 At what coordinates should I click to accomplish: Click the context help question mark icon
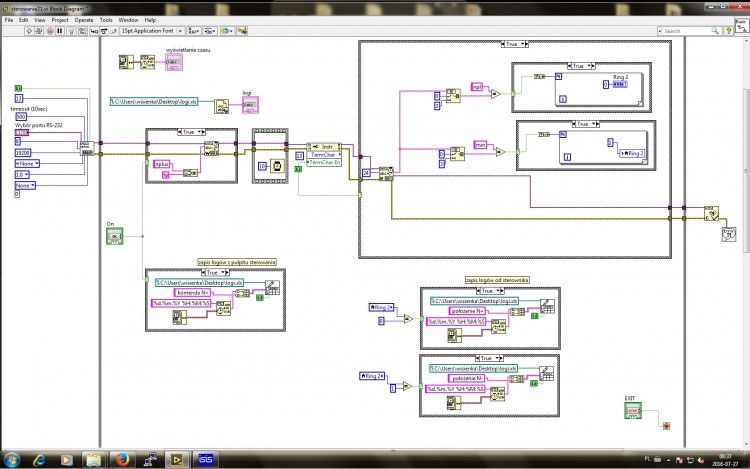728,31
